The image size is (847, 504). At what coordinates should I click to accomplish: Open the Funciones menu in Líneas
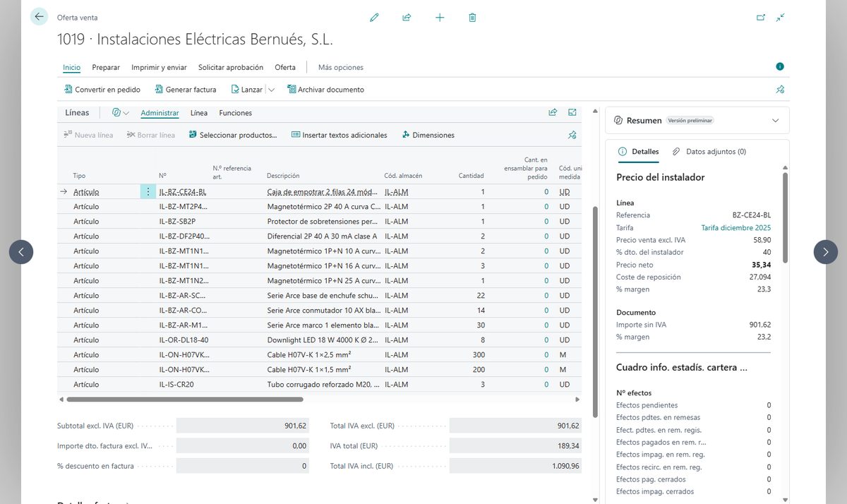click(236, 113)
